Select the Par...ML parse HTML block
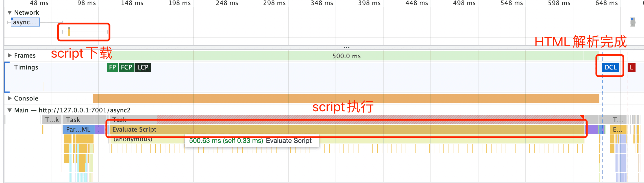The height and width of the screenshot is (183, 644). [78, 129]
